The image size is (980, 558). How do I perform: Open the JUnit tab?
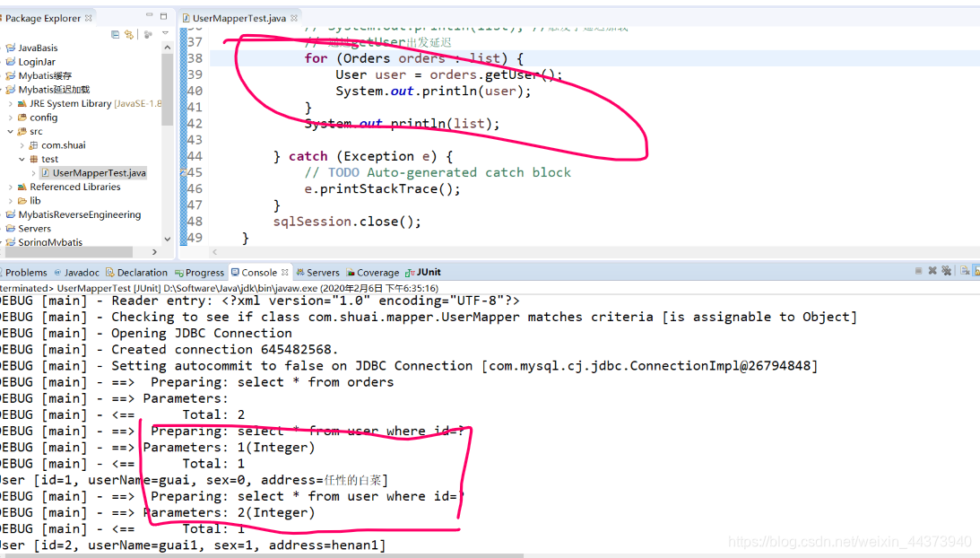pyautogui.click(x=423, y=272)
